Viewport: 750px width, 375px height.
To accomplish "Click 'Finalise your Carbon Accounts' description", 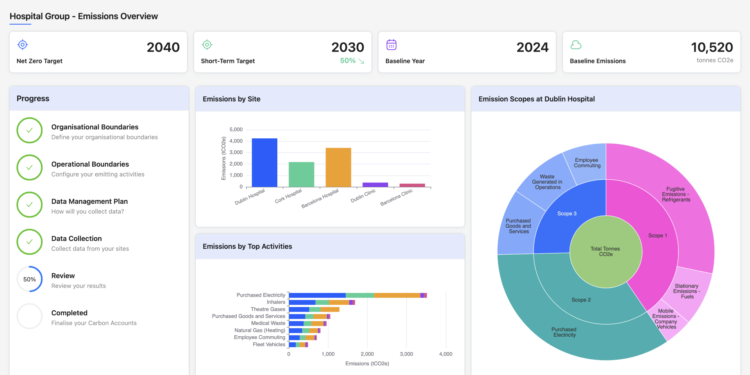I will (x=94, y=323).
